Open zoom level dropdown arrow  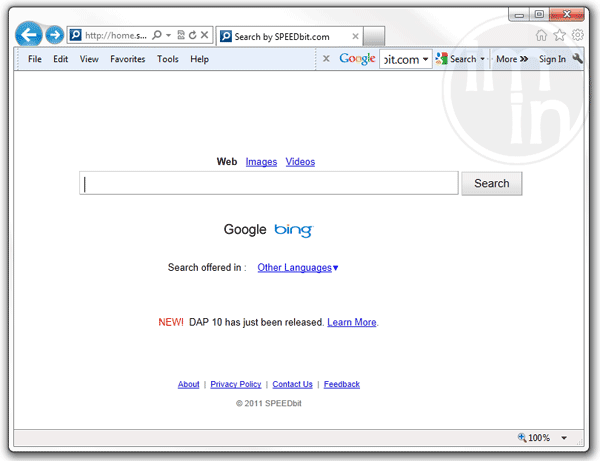pyautogui.click(x=564, y=438)
